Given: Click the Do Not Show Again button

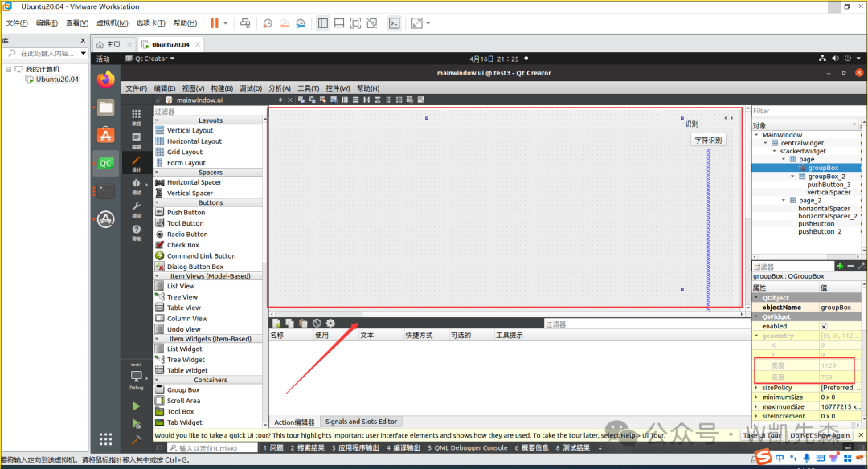Looking at the screenshot, I should 819,435.
